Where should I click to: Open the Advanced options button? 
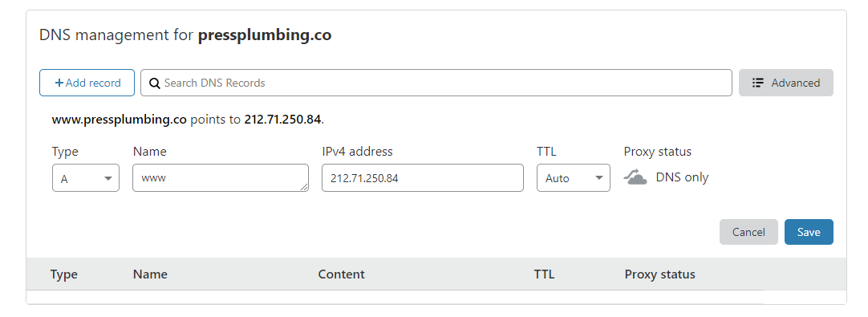tap(786, 83)
